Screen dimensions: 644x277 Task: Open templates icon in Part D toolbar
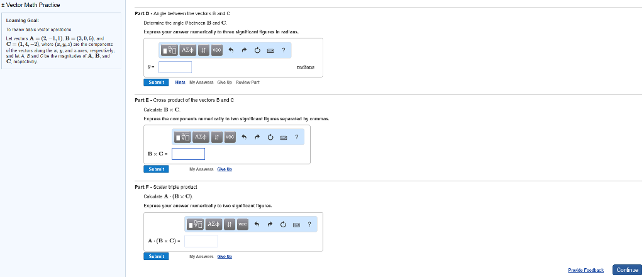[170, 50]
